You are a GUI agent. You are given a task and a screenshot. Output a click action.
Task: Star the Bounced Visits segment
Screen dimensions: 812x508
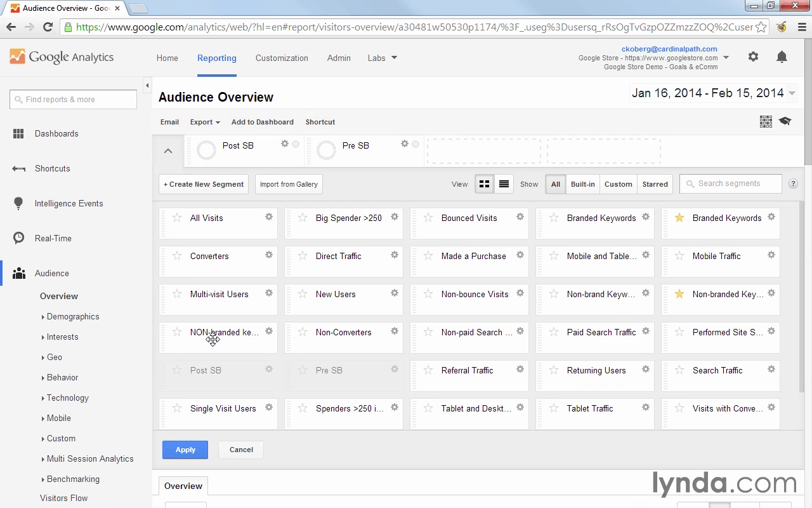click(428, 218)
